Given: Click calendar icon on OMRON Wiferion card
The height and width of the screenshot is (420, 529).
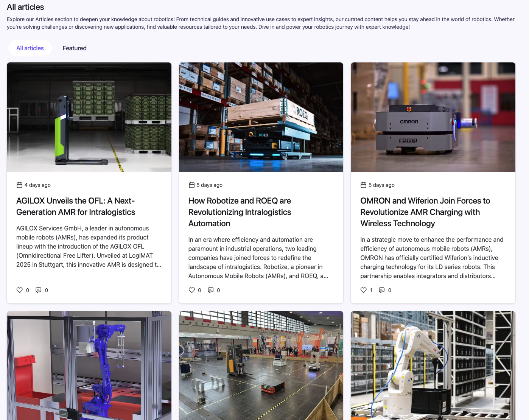Looking at the screenshot, I should coord(364,185).
